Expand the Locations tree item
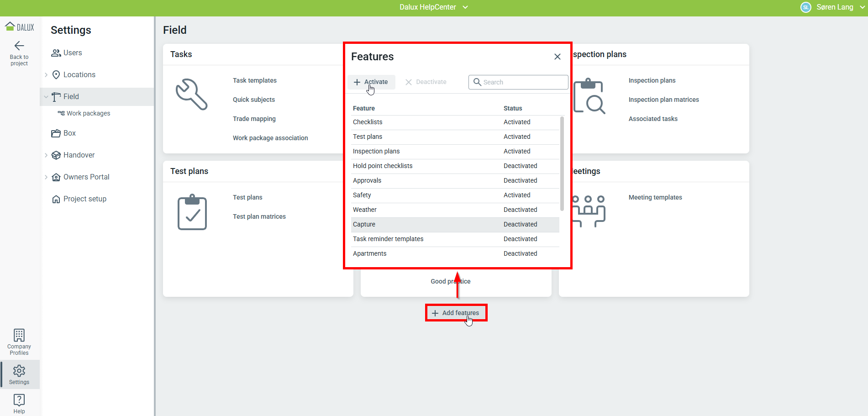 (x=46, y=75)
